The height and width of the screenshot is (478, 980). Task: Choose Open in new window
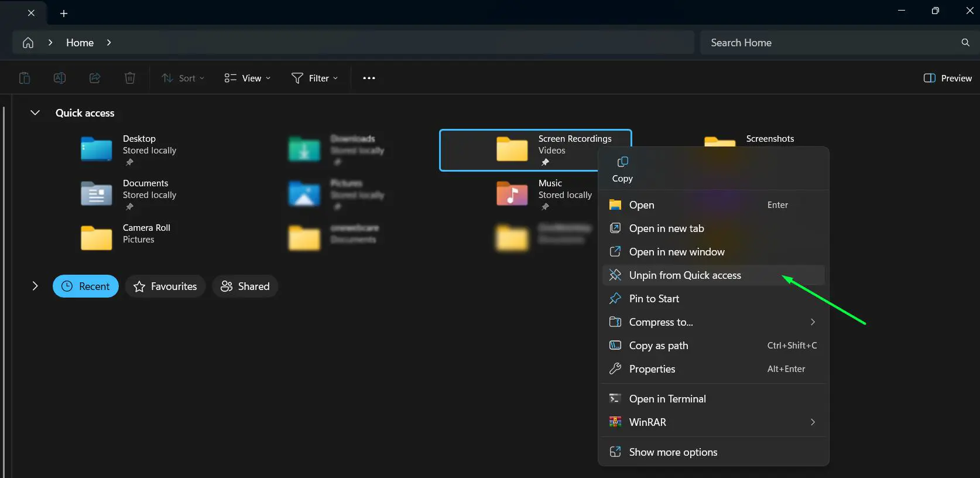713,252
